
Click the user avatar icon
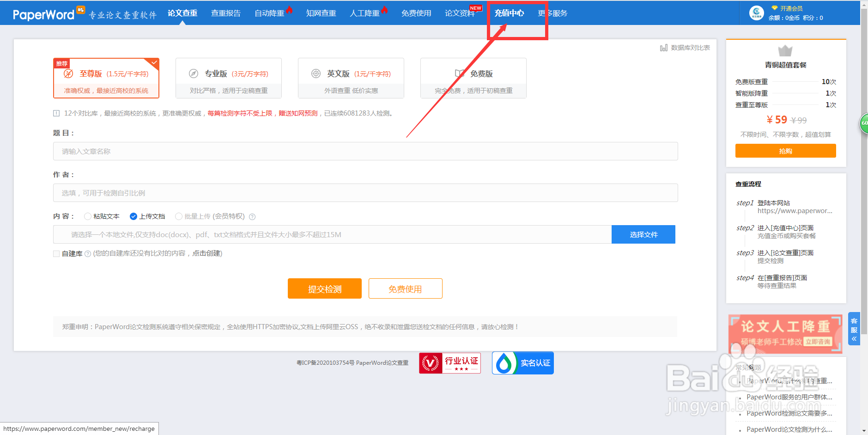point(756,13)
